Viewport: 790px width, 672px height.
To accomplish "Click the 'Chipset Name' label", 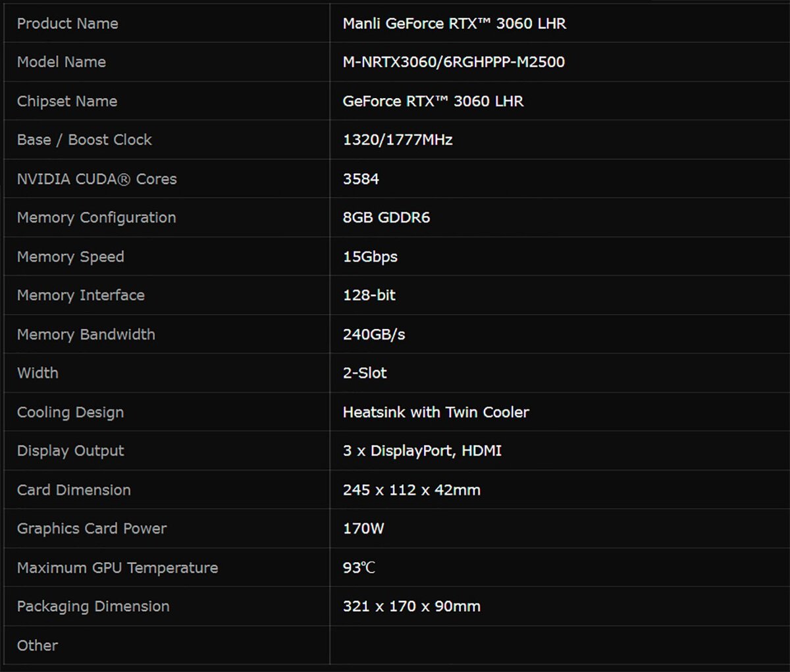I will point(67,101).
